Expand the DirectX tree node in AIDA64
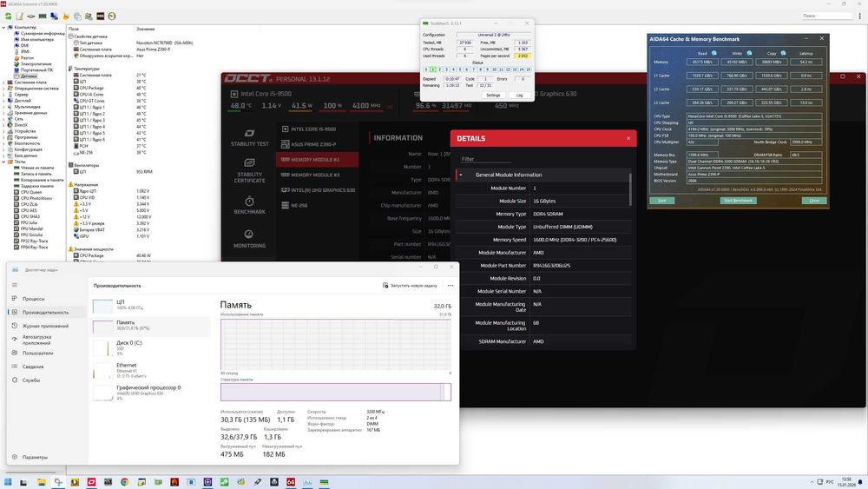 pos(3,124)
